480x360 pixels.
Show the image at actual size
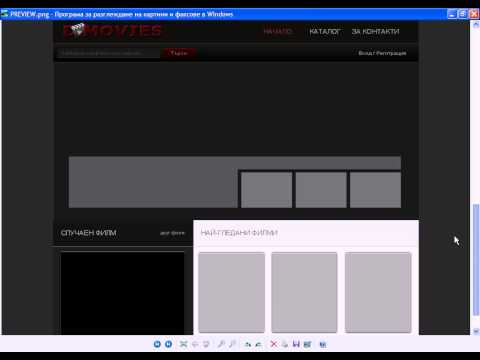pyautogui.click(x=195, y=344)
